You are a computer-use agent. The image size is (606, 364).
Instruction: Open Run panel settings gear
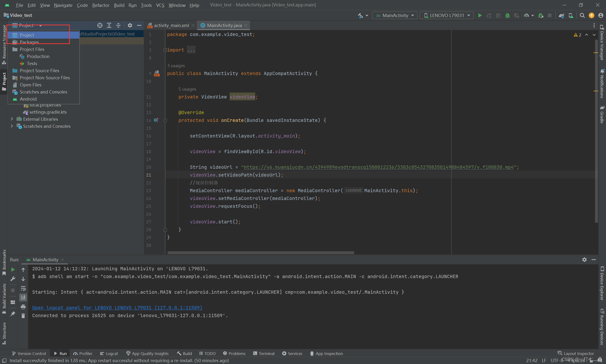(584, 259)
